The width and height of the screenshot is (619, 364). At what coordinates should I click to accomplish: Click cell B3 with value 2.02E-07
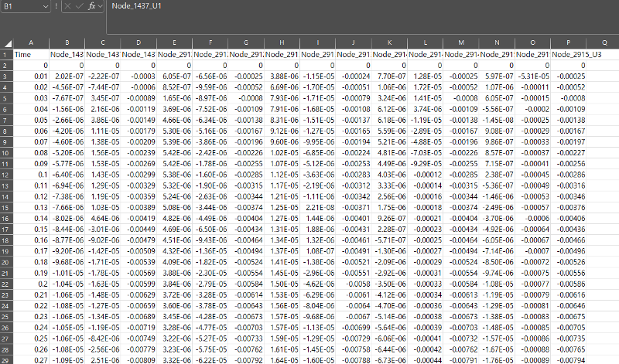coord(67,77)
